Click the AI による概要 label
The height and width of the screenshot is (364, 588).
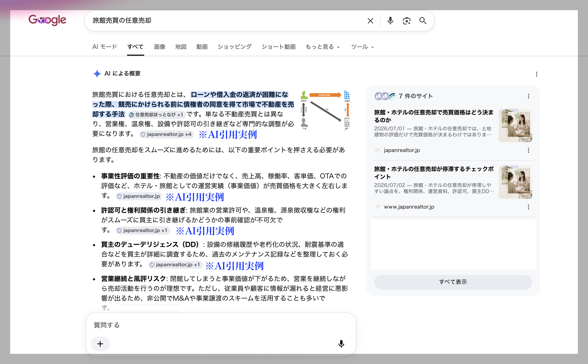tap(122, 73)
